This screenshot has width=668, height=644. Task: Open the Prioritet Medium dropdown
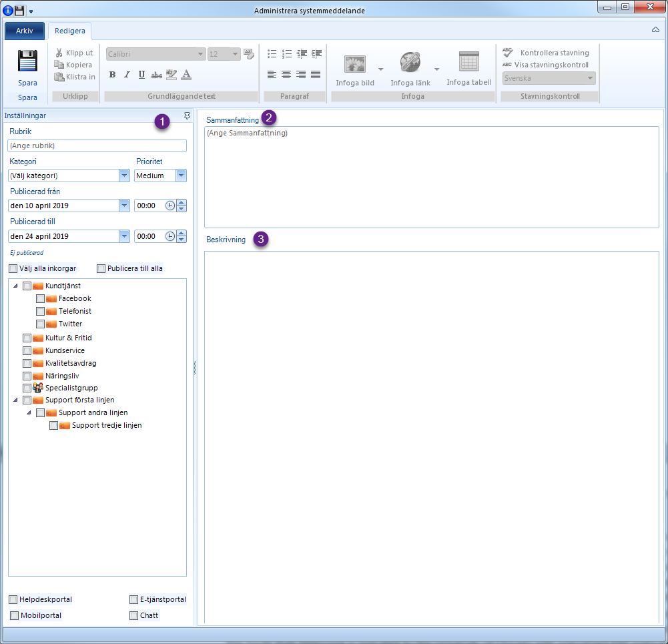point(181,176)
